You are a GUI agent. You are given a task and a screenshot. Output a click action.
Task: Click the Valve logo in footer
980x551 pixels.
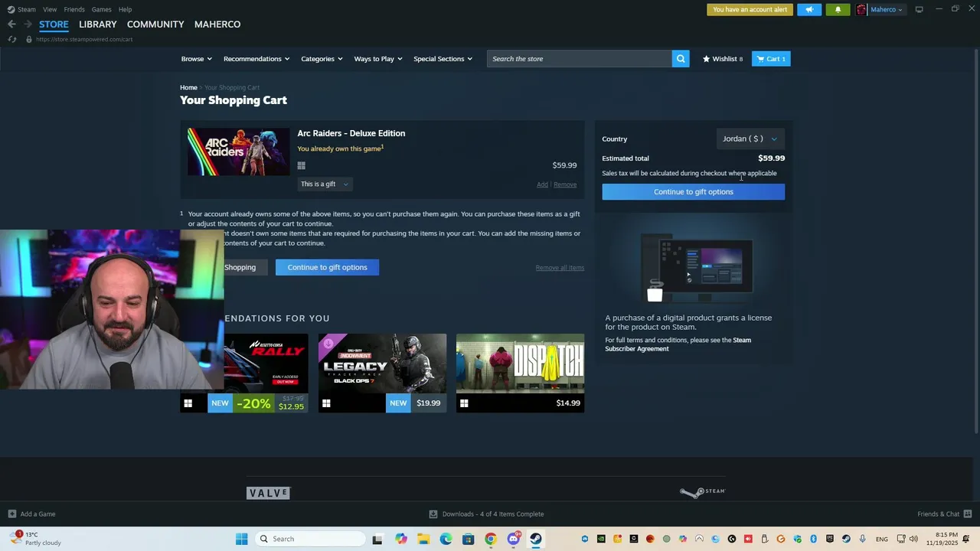coord(269,493)
